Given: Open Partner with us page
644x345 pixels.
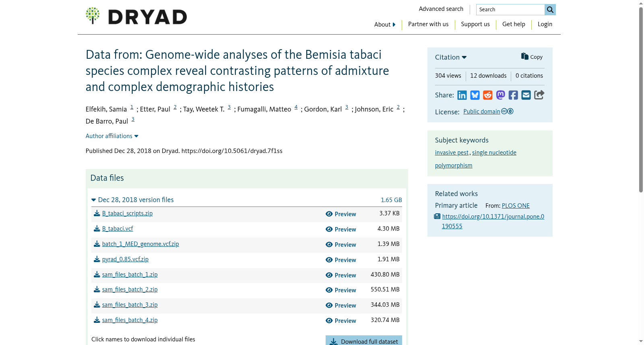Looking at the screenshot, I should pos(428,24).
